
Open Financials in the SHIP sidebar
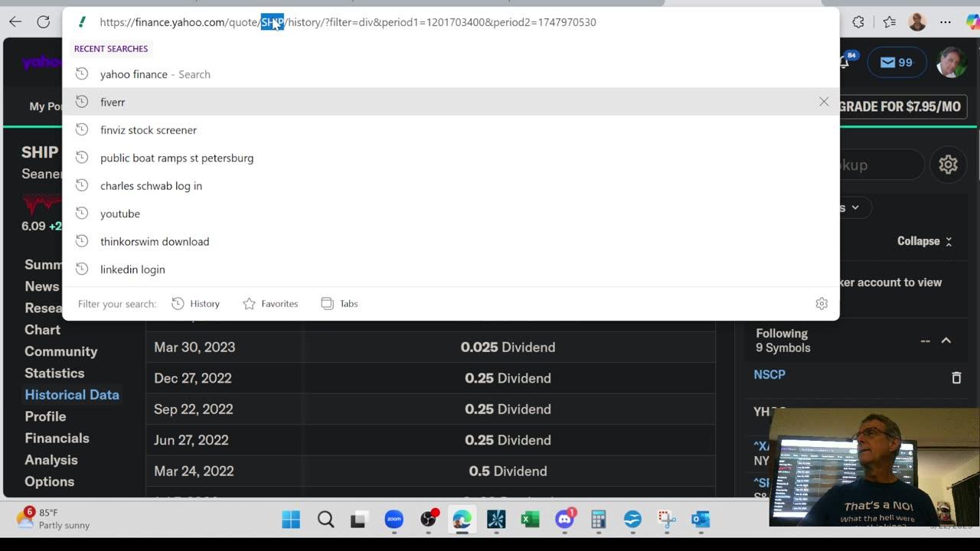click(57, 439)
